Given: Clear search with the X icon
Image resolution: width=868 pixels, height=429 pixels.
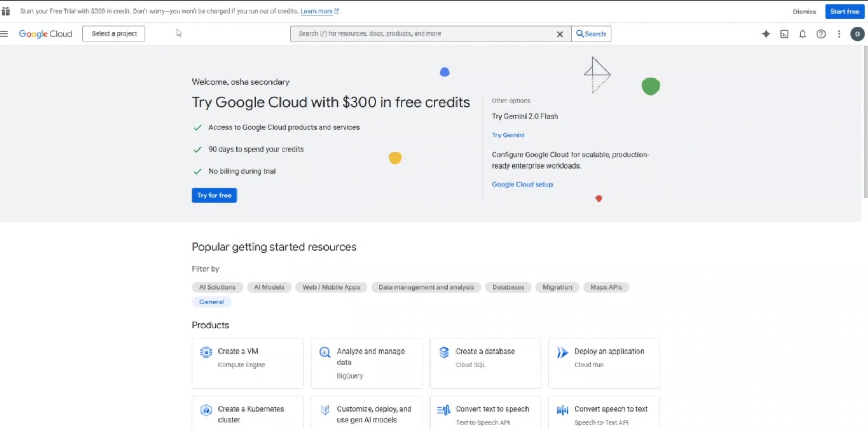Looking at the screenshot, I should tap(559, 34).
